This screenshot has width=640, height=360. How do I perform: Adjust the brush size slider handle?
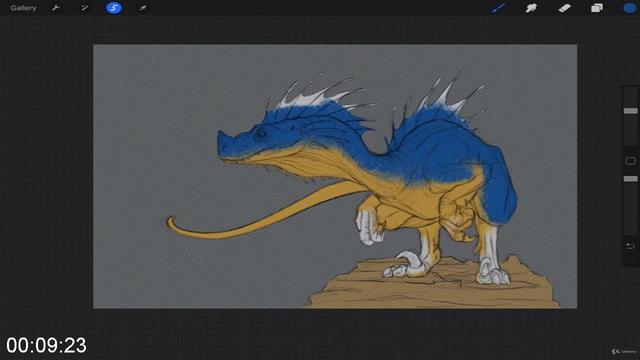pyautogui.click(x=631, y=111)
